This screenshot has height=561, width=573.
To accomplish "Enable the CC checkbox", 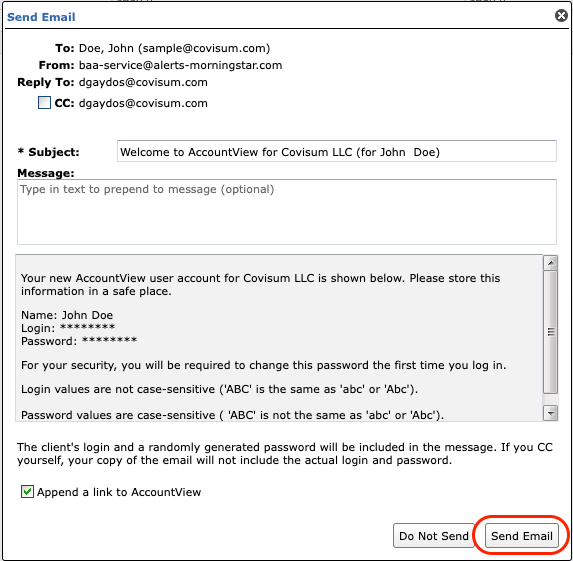I will 44,103.
